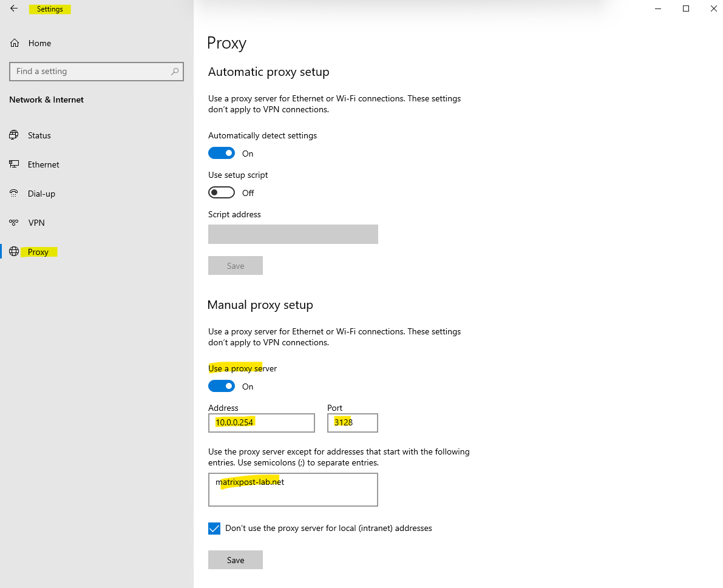Image resolution: width=723 pixels, height=588 pixels.
Task: Click the Settings window title text
Action: (x=50, y=8)
